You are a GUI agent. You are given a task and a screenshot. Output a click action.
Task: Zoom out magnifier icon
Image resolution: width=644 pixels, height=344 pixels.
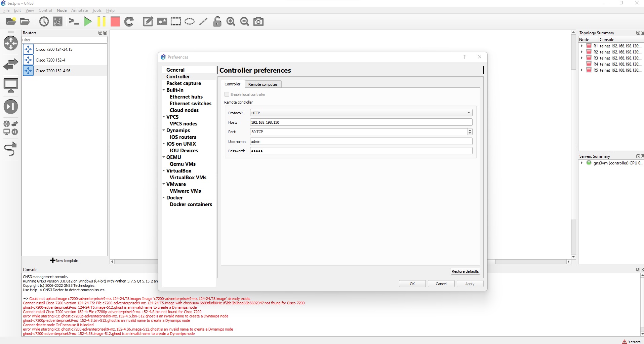pyautogui.click(x=245, y=22)
